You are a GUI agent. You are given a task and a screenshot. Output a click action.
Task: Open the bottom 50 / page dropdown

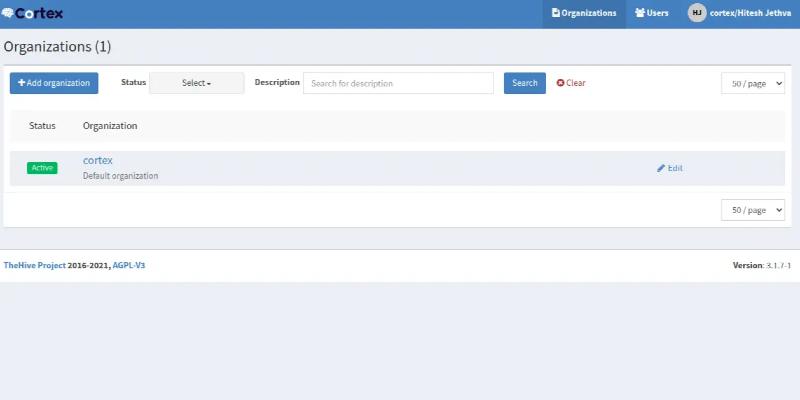752,210
